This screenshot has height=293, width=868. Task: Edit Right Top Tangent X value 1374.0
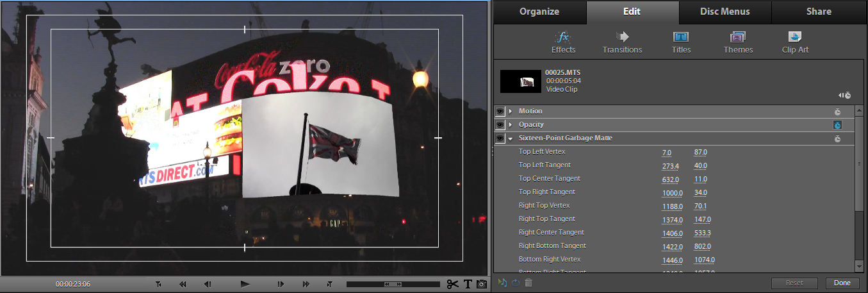[673, 220]
